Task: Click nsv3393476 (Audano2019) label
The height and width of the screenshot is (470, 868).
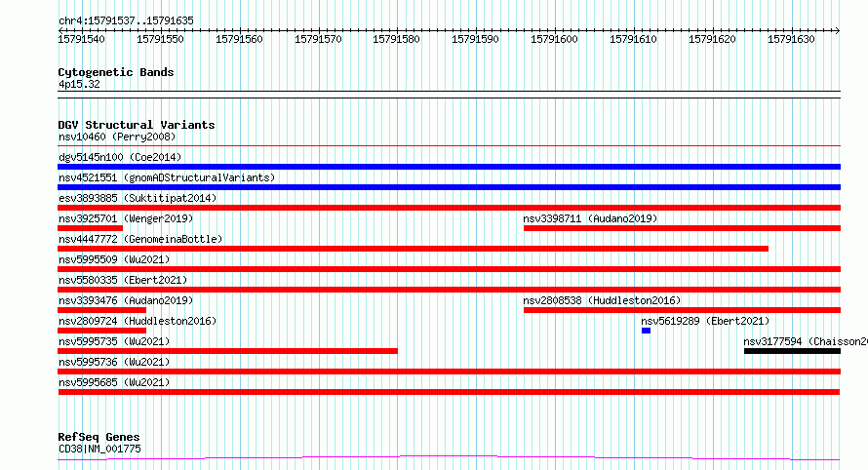Action: point(126,300)
